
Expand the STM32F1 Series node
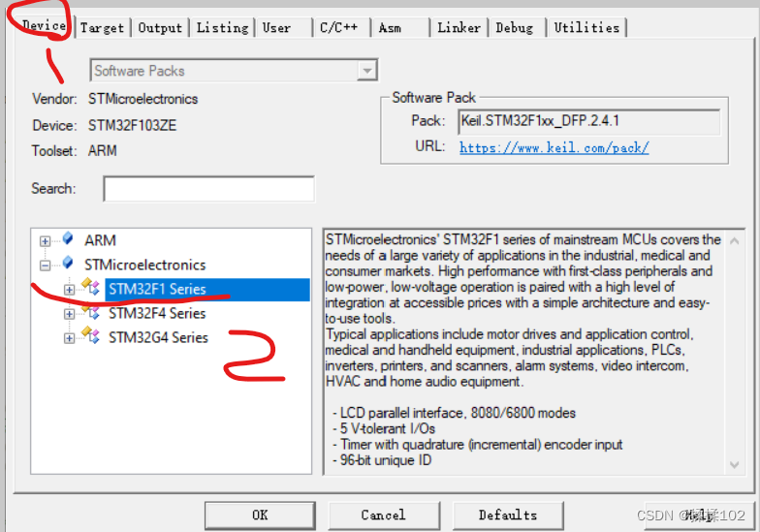(70, 290)
